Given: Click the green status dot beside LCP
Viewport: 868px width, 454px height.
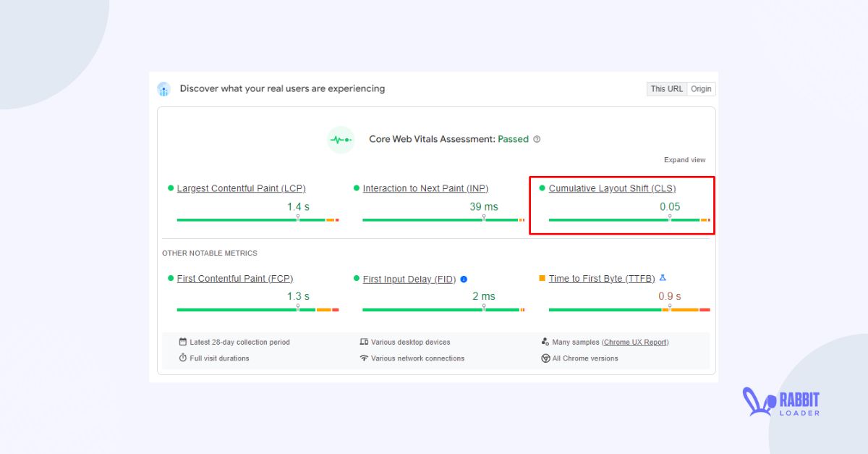Looking at the screenshot, I should click(169, 188).
